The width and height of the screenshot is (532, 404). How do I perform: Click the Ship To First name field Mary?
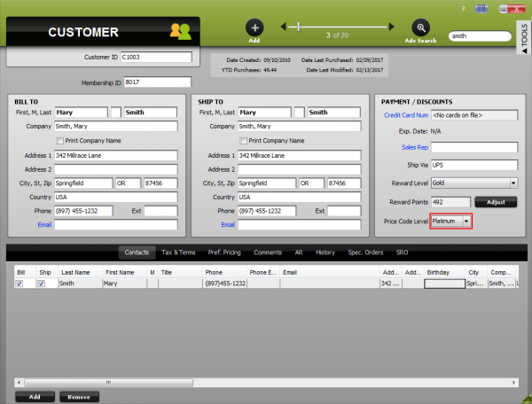[x=264, y=113]
